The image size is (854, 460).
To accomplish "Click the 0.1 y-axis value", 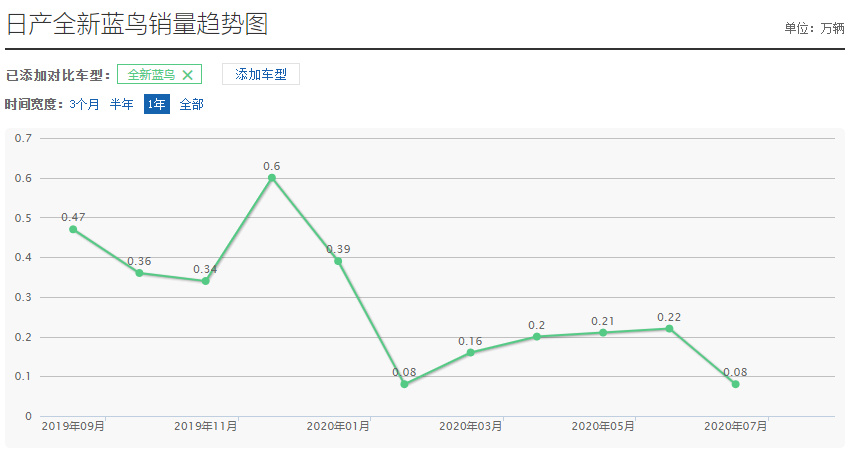I will [x=23, y=376].
